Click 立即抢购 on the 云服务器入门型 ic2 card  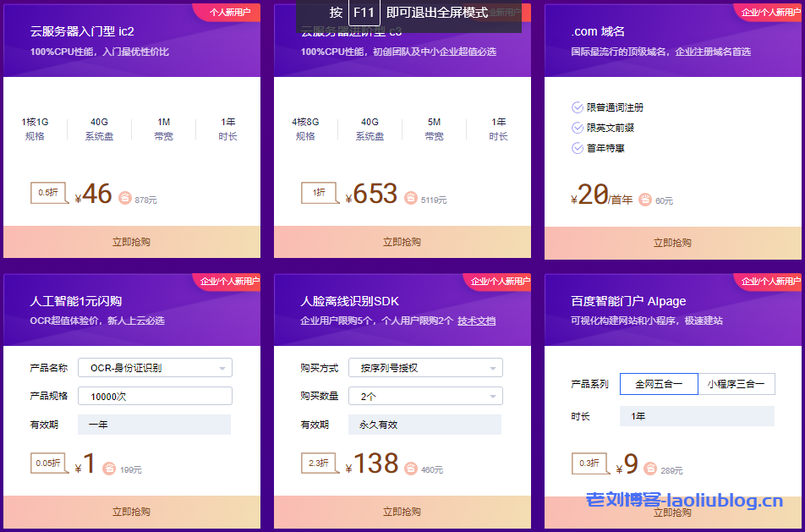(131, 241)
